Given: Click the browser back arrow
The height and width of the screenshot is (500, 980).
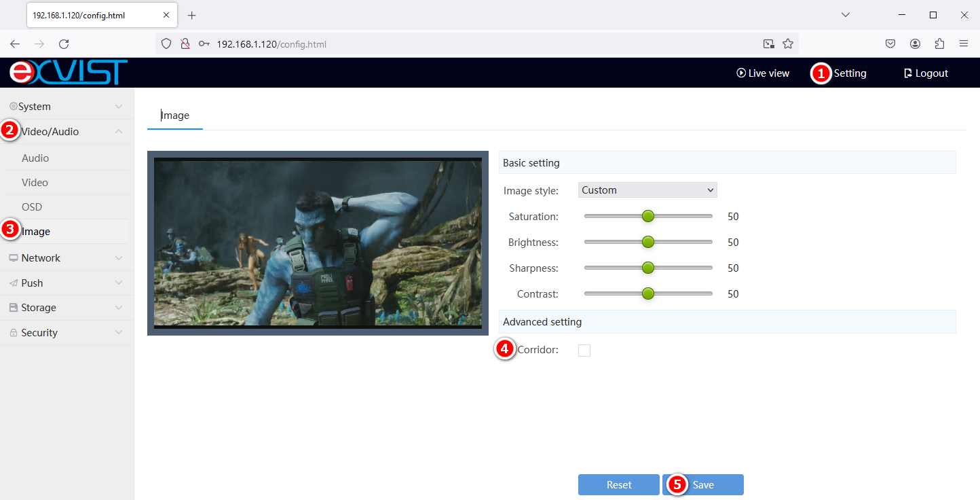Looking at the screenshot, I should tap(15, 43).
